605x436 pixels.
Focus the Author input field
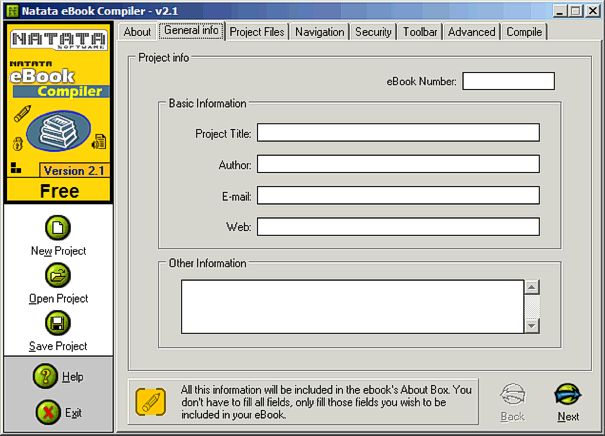[398, 164]
